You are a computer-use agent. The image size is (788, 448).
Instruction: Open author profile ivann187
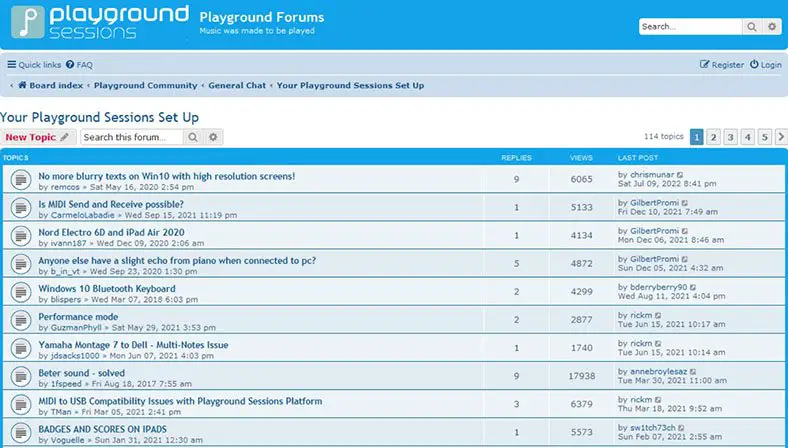point(68,243)
